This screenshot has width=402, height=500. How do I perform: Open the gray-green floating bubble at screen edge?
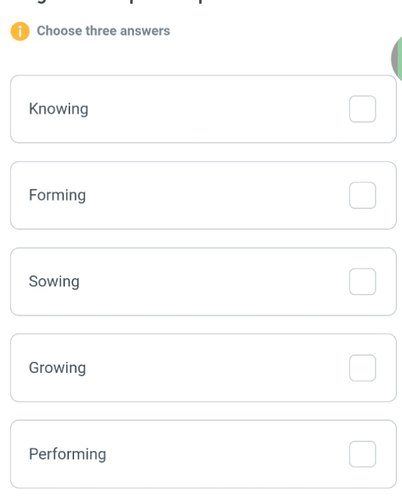click(x=397, y=59)
